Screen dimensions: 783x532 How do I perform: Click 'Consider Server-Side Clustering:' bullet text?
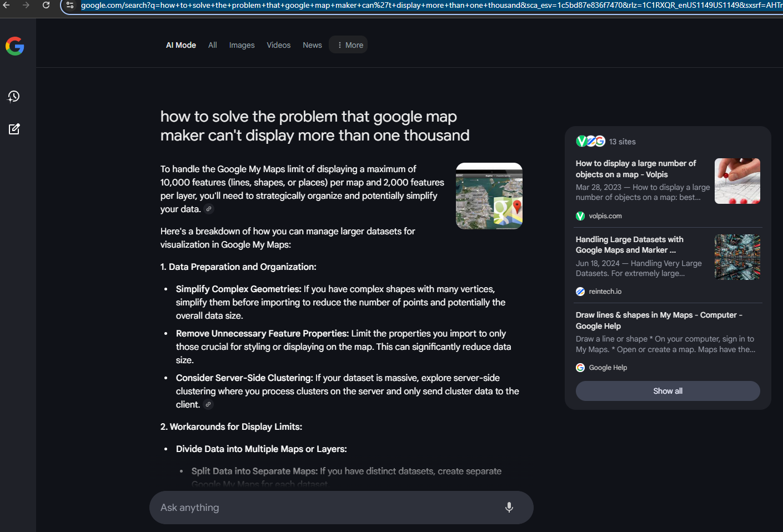[244, 378]
